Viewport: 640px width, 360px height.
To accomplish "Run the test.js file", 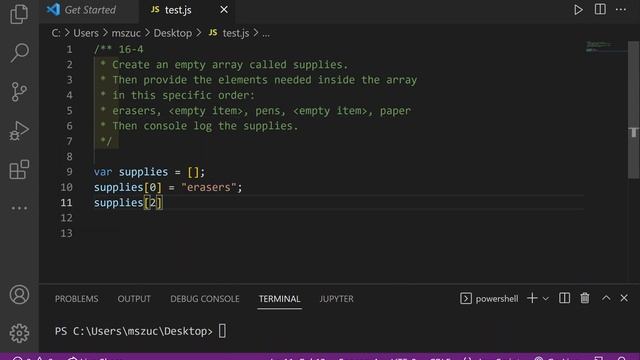I will [x=578, y=10].
